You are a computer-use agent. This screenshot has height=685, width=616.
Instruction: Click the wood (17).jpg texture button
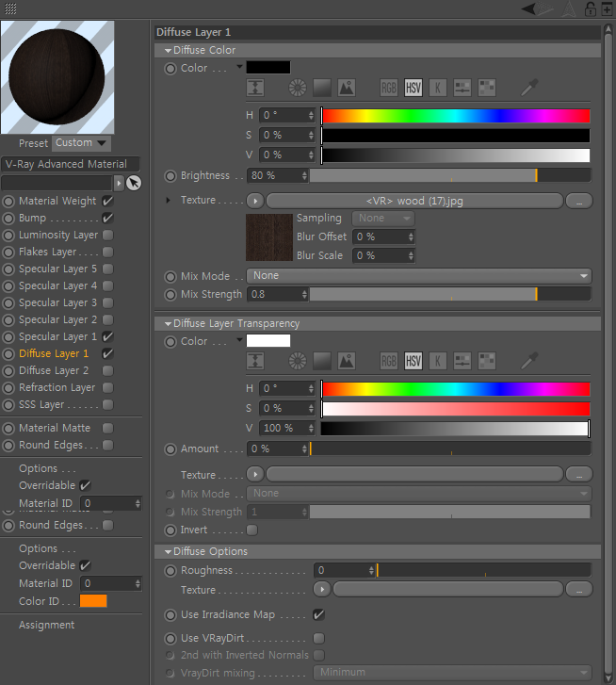414,201
